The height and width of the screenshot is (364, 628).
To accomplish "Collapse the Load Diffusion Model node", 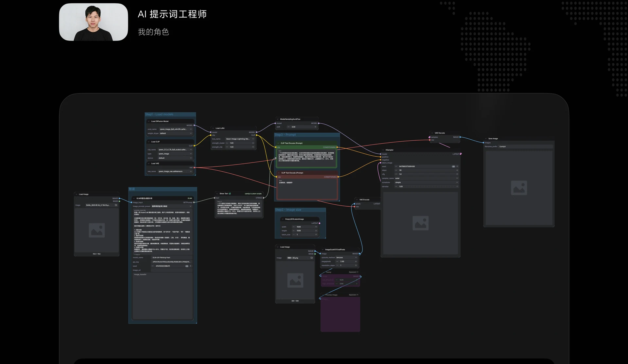I will [149, 121].
